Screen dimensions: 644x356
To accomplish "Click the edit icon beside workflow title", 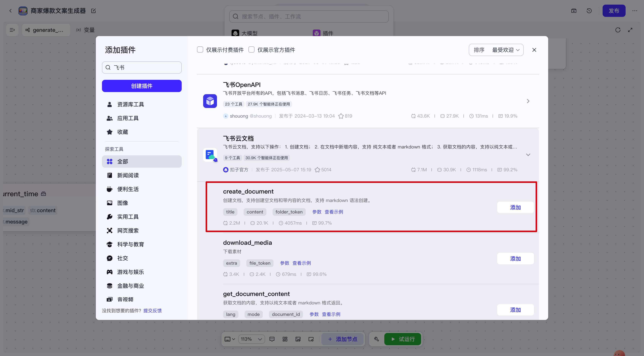I will (94, 11).
